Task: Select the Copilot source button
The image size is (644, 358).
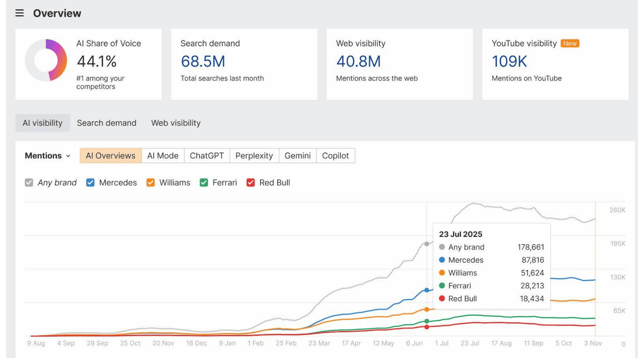Action: 335,156
